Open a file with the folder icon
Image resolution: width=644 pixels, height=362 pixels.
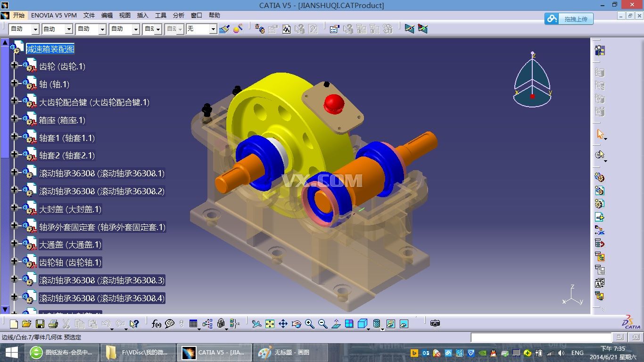26,324
